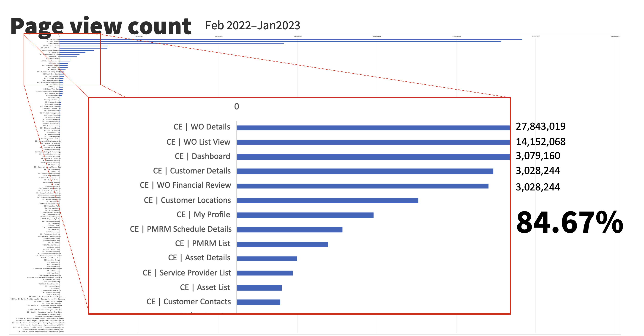Click the Service Provider List bar
The width and height of the screenshot is (644, 336).
pos(265,273)
